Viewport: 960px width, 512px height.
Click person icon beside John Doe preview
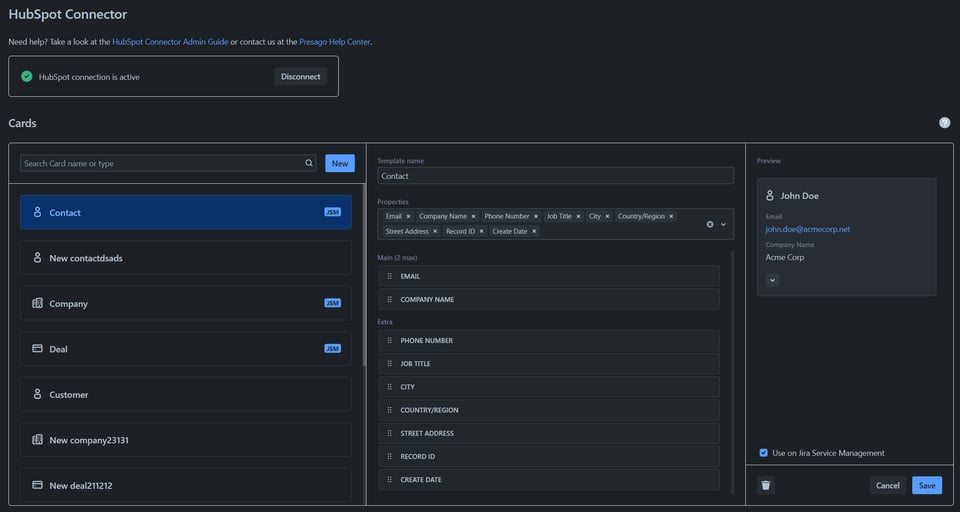coord(770,195)
